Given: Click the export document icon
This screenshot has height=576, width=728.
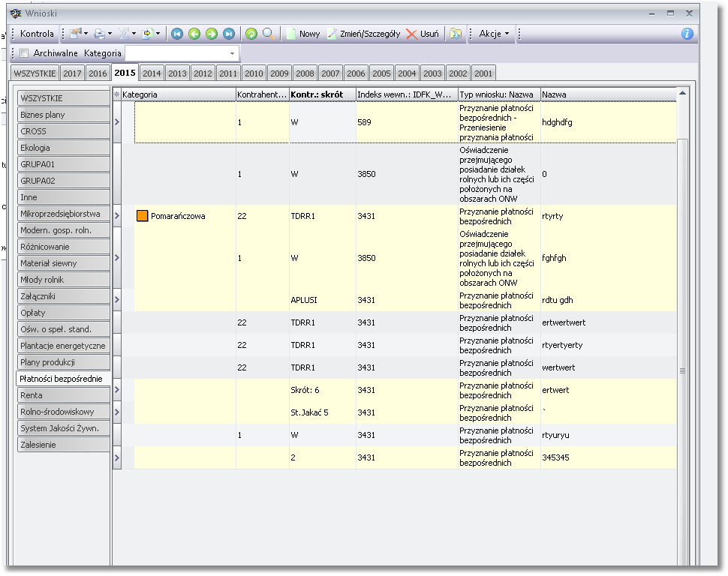Looking at the screenshot, I should pos(148,34).
